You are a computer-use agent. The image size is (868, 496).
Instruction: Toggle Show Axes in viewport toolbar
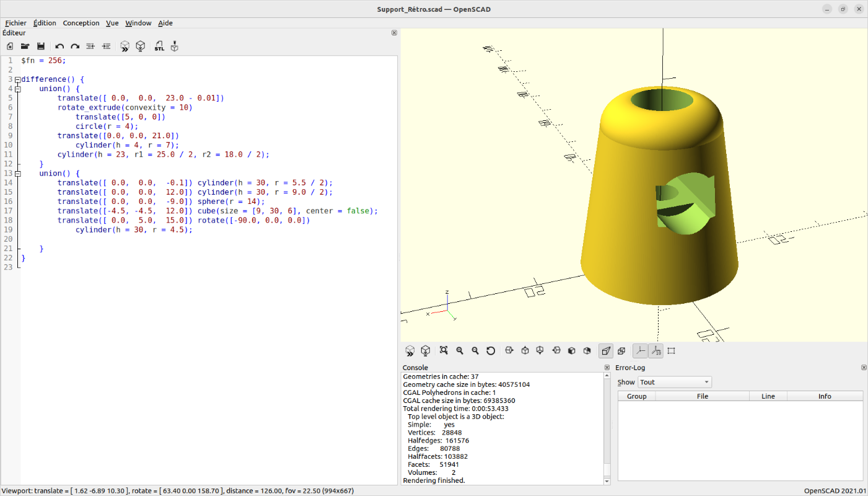coord(640,351)
